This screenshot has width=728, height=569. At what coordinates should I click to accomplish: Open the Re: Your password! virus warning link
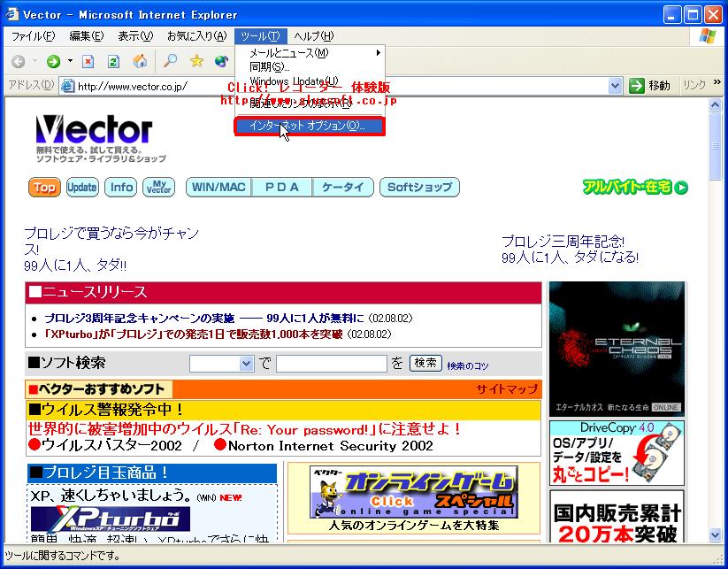(244, 428)
